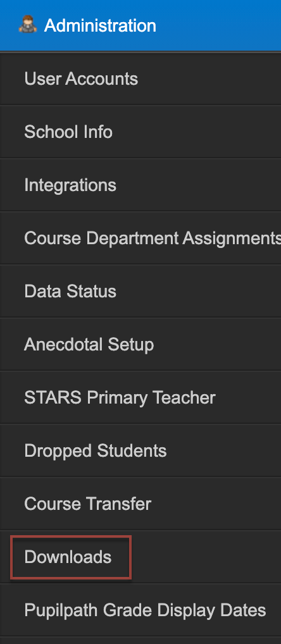Go to School Info
The width and height of the screenshot is (281, 644).
click(x=68, y=132)
